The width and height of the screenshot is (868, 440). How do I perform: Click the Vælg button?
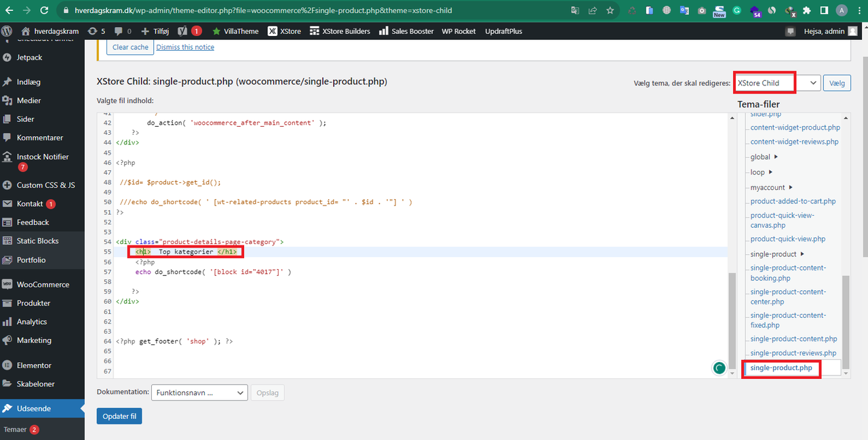(837, 83)
